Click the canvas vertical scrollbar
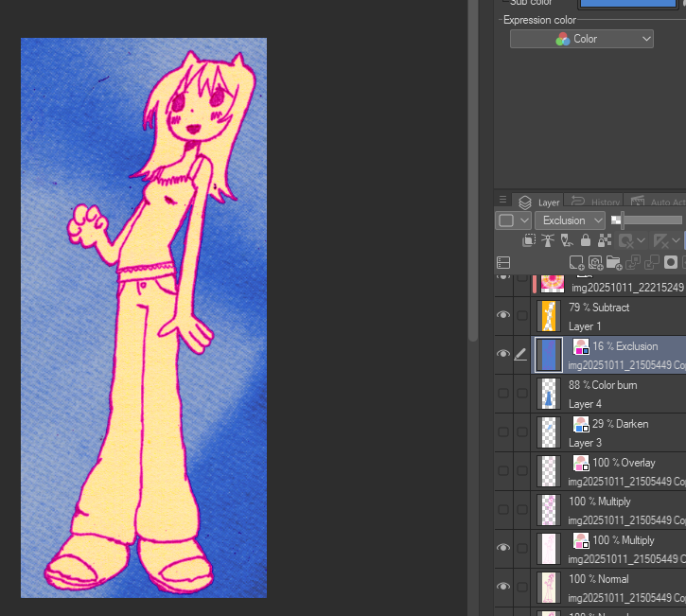686x616 pixels. 472,169
